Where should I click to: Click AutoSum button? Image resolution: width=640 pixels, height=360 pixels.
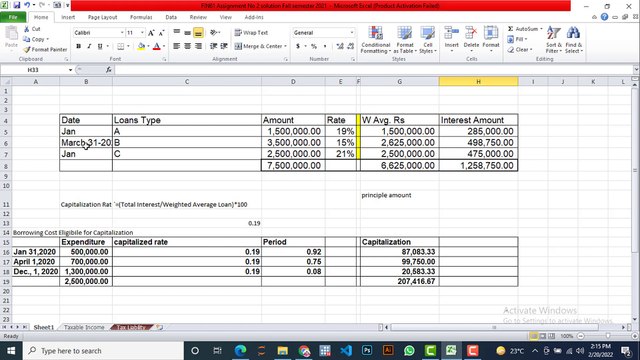click(522, 29)
